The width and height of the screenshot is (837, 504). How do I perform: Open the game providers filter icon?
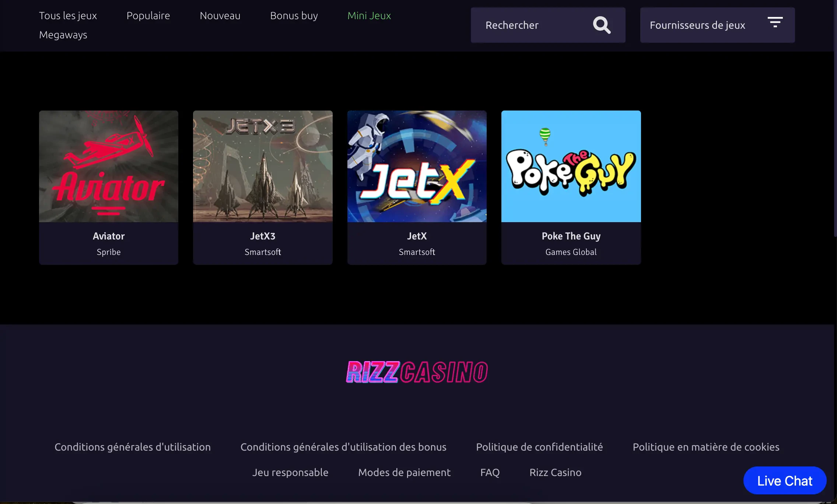pyautogui.click(x=775, y=22)
